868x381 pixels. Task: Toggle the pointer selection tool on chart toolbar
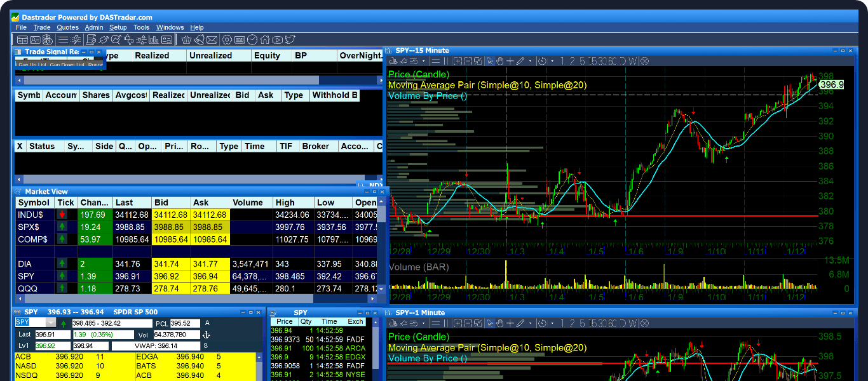(x=490, y=60)
